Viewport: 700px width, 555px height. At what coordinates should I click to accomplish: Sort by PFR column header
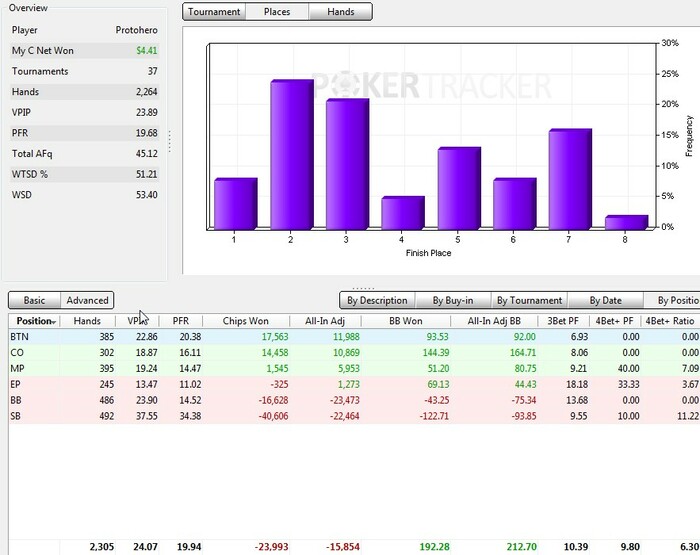(181, 321)
